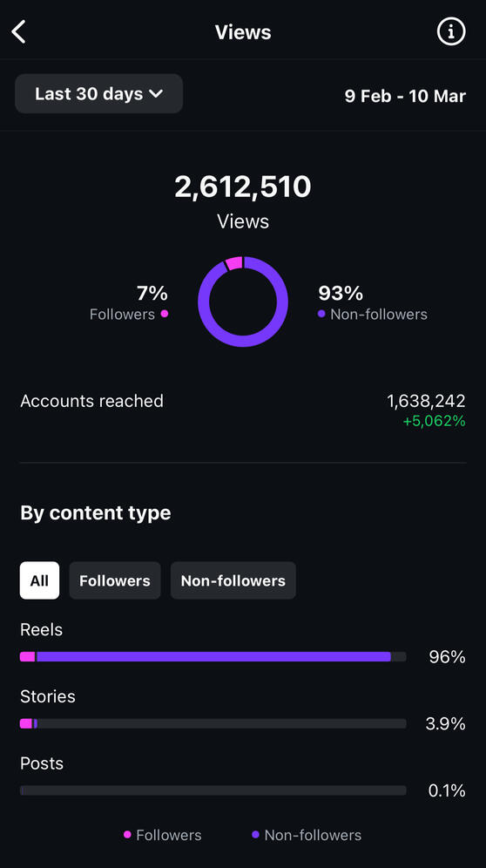Viewport: 486px width, 868px height.
Task: Tap the Stories progress bar
Action: click(213, 723)
